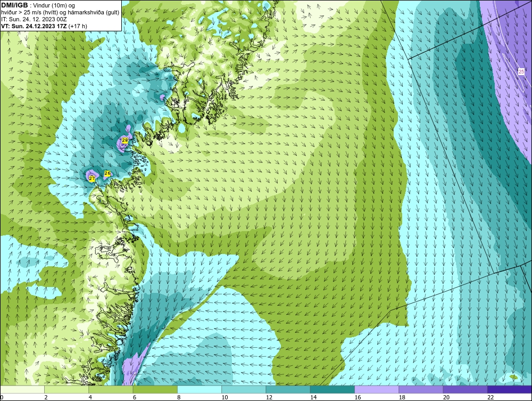This screenshot has width=532, height=401.
Task: Click the legend scale value 2
Action: [46, 398]
